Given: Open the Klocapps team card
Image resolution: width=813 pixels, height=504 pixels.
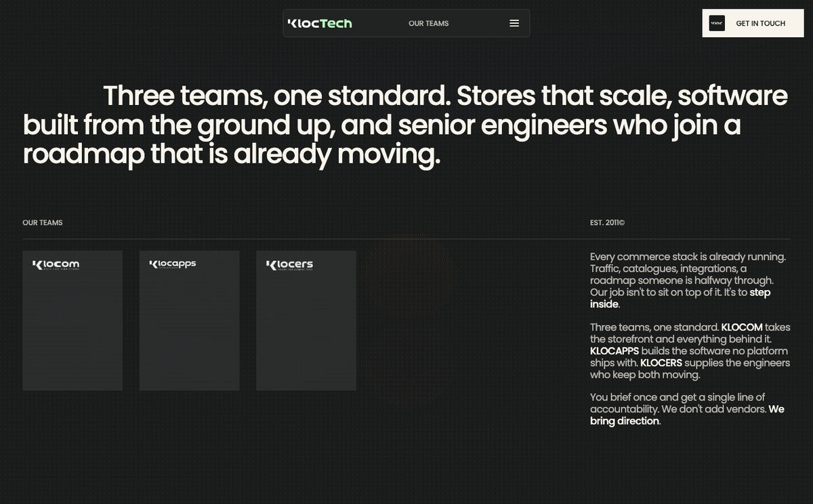Looking at the screenshot, I should (189, 320).
